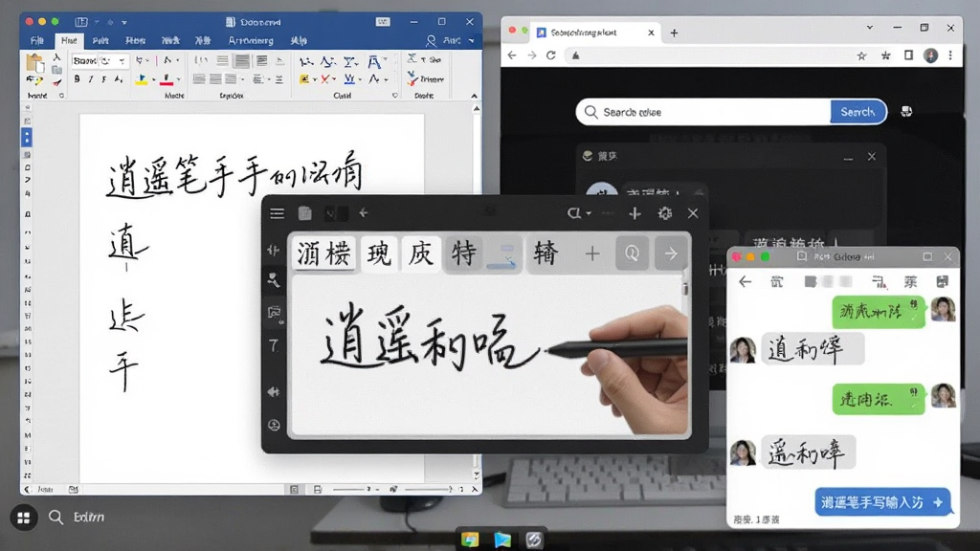
Task: Reload the page in the browser
Action: [x=550, y=55]
